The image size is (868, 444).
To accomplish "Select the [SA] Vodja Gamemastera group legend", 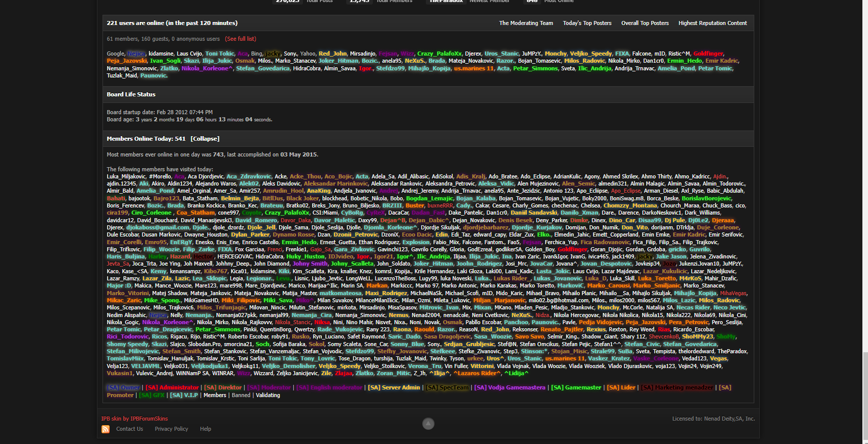I will coord(510,387).
